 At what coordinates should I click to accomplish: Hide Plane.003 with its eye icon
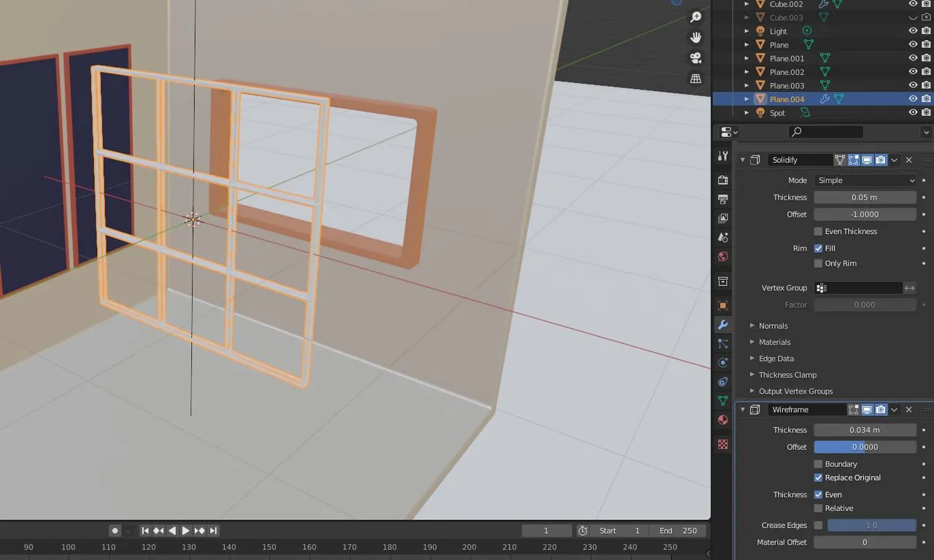tap(913, 85)
